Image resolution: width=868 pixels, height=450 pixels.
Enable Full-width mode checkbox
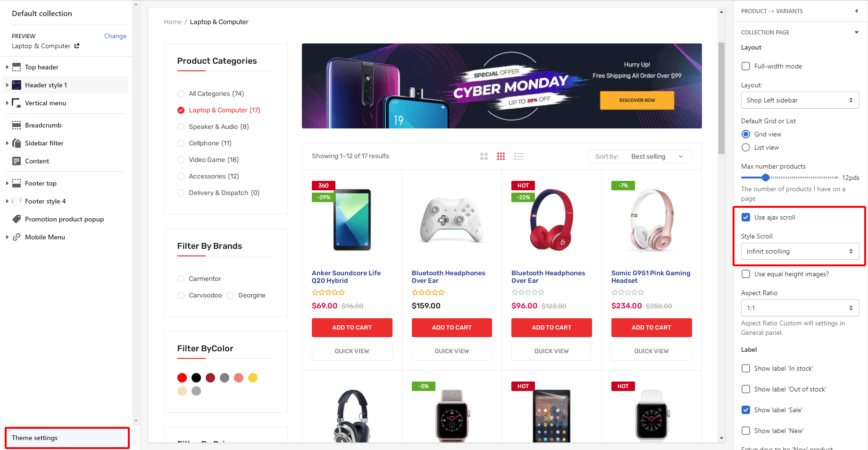[746, 66]
